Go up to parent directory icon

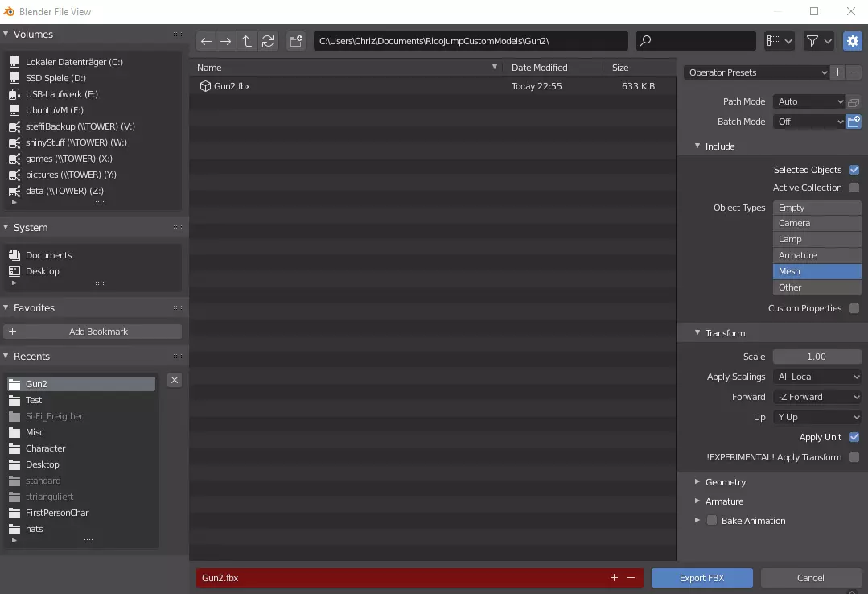point(247,41)
